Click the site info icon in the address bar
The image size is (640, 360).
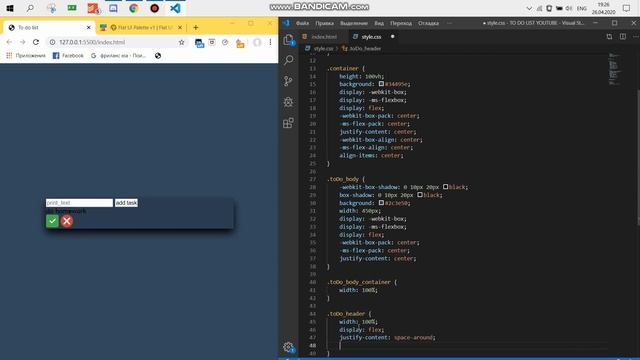52,42
